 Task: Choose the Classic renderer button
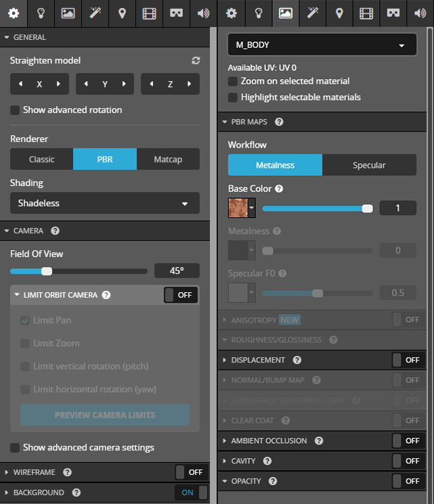(x=41, y=159)
